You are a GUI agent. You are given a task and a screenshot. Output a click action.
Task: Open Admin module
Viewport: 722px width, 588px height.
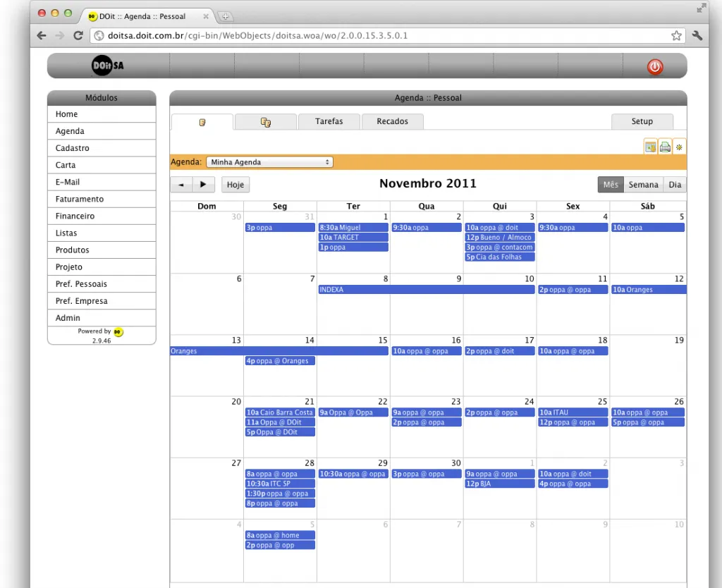tap(102, 319)
